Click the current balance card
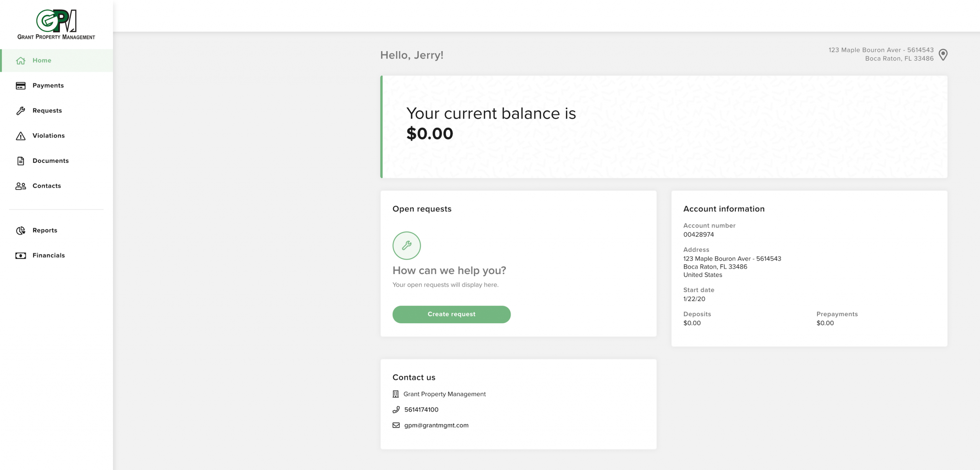Screen dimensions: 980x470 pyautogui.click(x=664, y=127)
